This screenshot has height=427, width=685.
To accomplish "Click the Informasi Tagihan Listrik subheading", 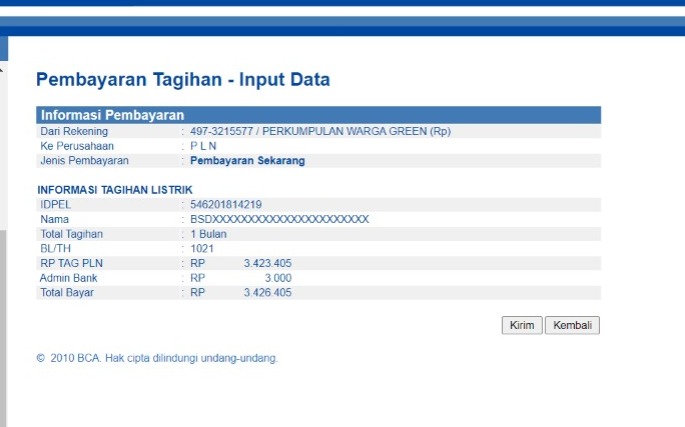I will coord(115,190).
